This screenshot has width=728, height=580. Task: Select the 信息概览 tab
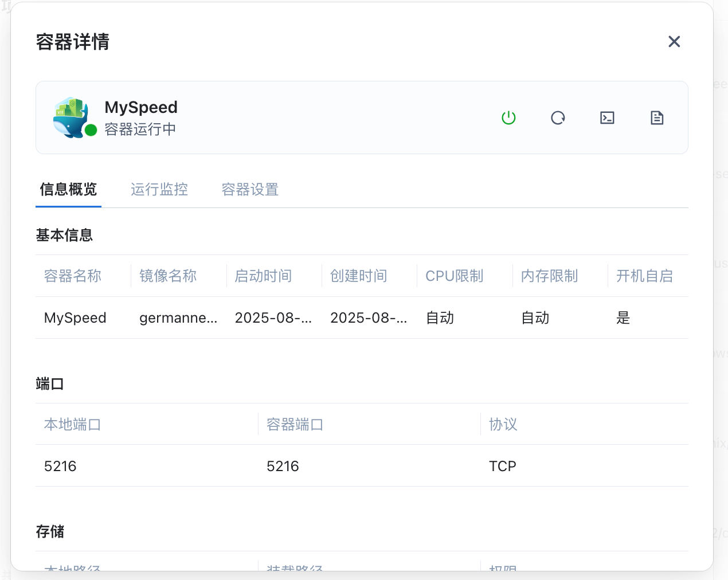68,190
